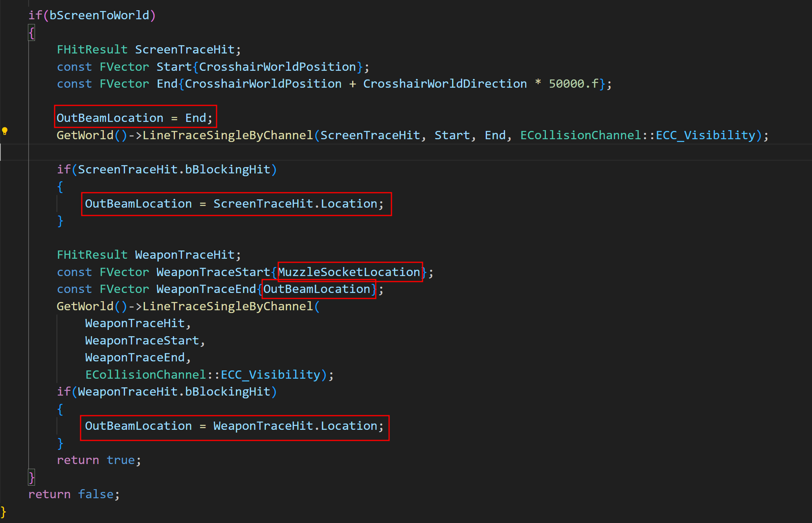
Task: Click ScreenTraceHit.Location in the assignment
Action: point(295,204)
